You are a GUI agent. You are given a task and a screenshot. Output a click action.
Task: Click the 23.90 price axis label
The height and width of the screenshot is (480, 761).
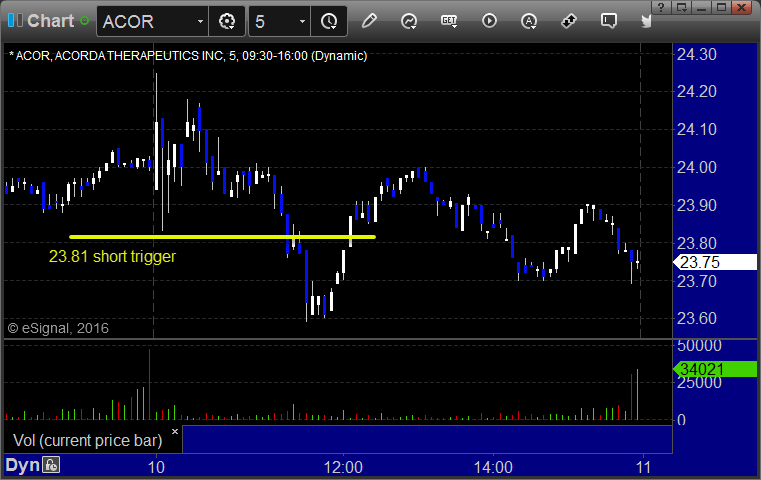pos(696,205)
